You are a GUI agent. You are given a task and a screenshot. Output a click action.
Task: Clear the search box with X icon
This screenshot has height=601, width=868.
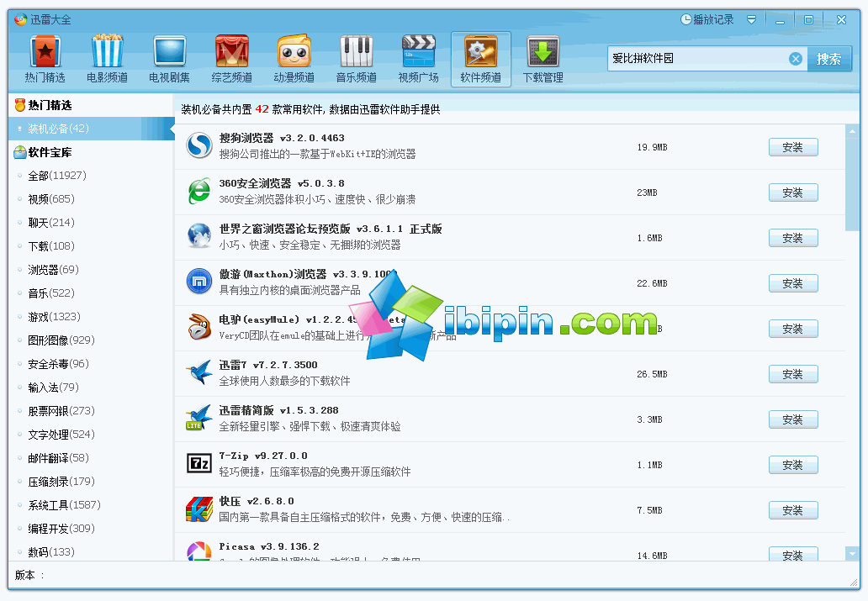(795, 59)
